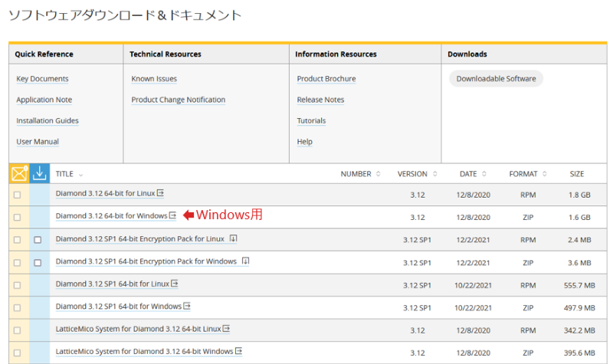Click the 395.6 MB size value
The height and width of the screenshot is (364, 613).
pos(579,353)
